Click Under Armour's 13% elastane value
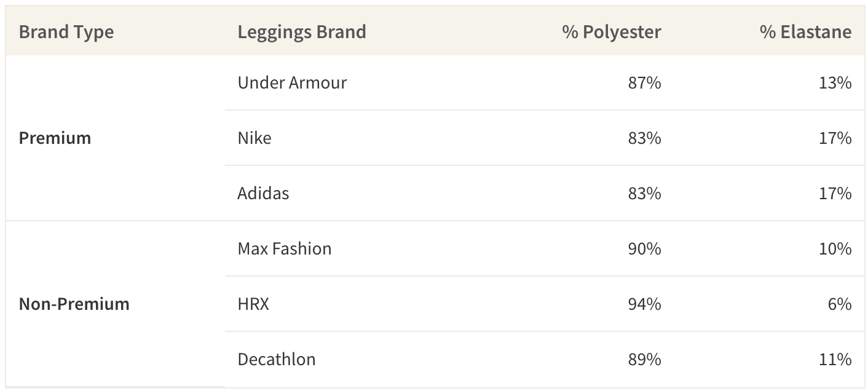 tap(835, 82)
